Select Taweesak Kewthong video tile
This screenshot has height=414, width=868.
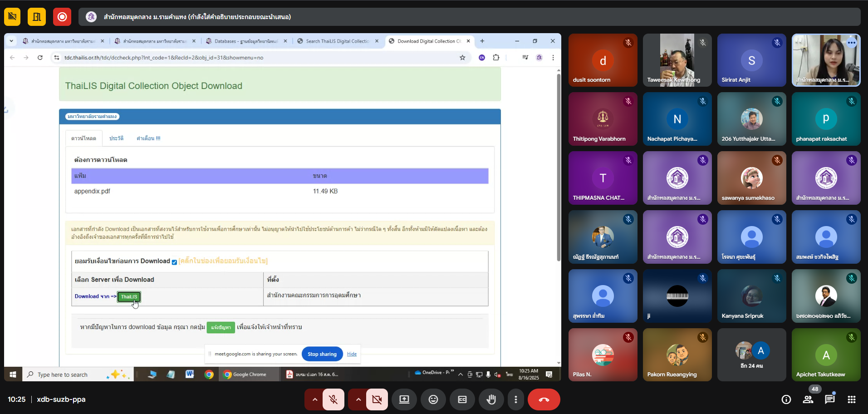point(677,60)
